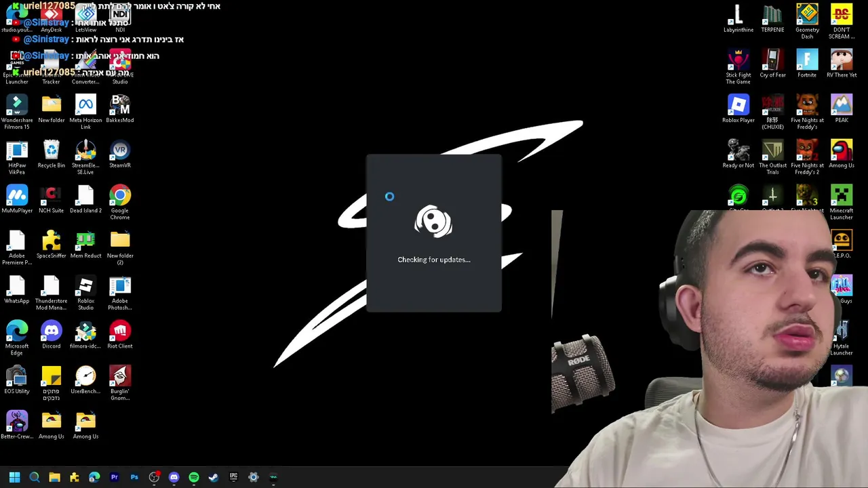Open the filmora-idc desktop icon

pos(85,335)
